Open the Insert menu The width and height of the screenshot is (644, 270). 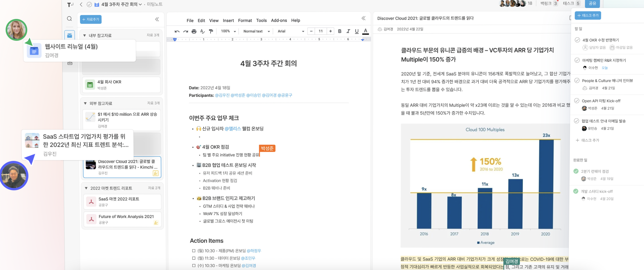[x=228, y=20]
